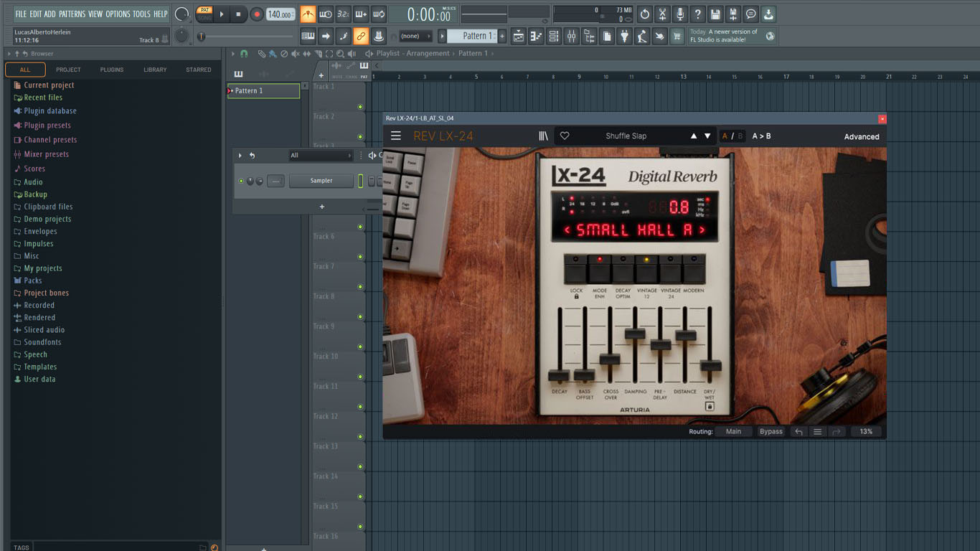Switch browser to the LIBRARY tab
This screenshot has height=551, width=980.
tap(155, 70)
